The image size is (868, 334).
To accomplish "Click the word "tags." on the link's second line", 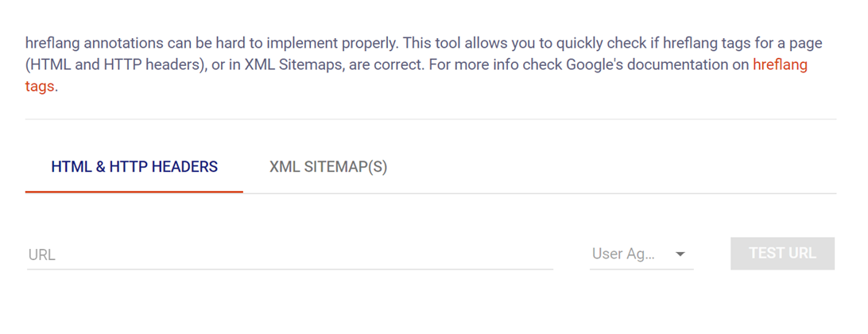I will (41, 87).
